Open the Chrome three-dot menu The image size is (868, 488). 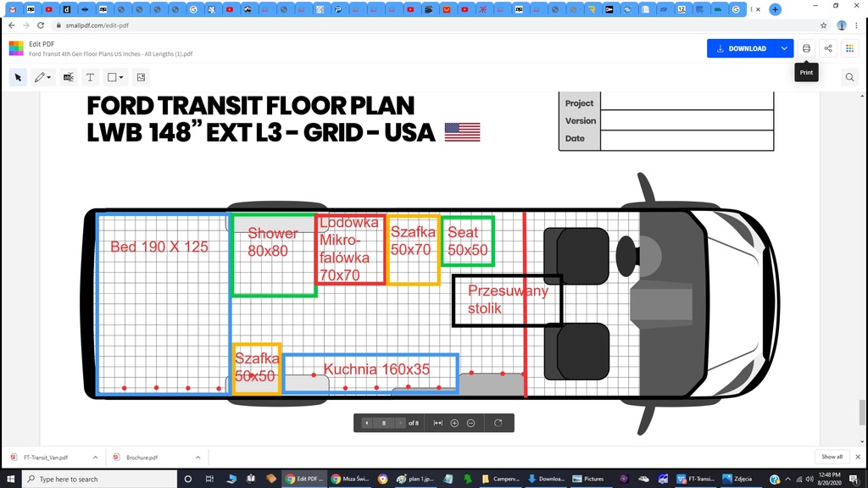click(857, 25)
